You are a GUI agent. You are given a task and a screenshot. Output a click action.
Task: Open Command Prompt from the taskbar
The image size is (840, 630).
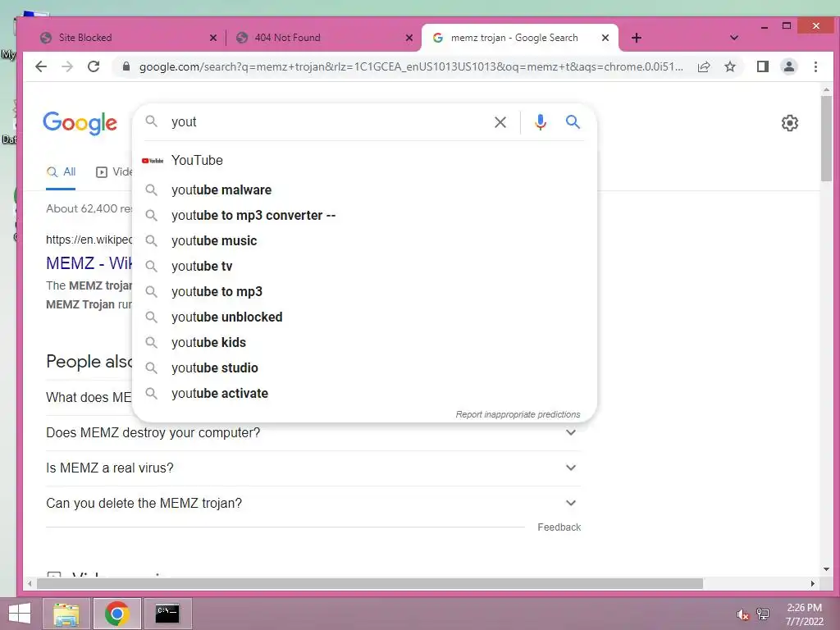[167, 614]
